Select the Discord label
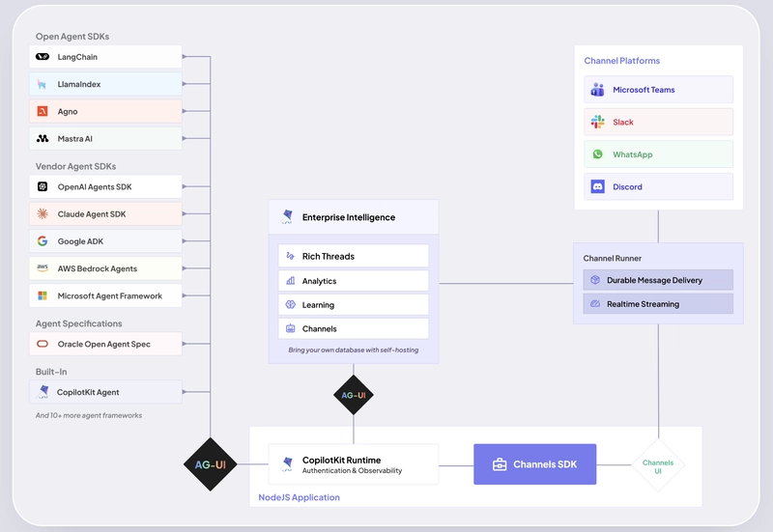Viewport: 773px width, 532px height. pos(627,187)
